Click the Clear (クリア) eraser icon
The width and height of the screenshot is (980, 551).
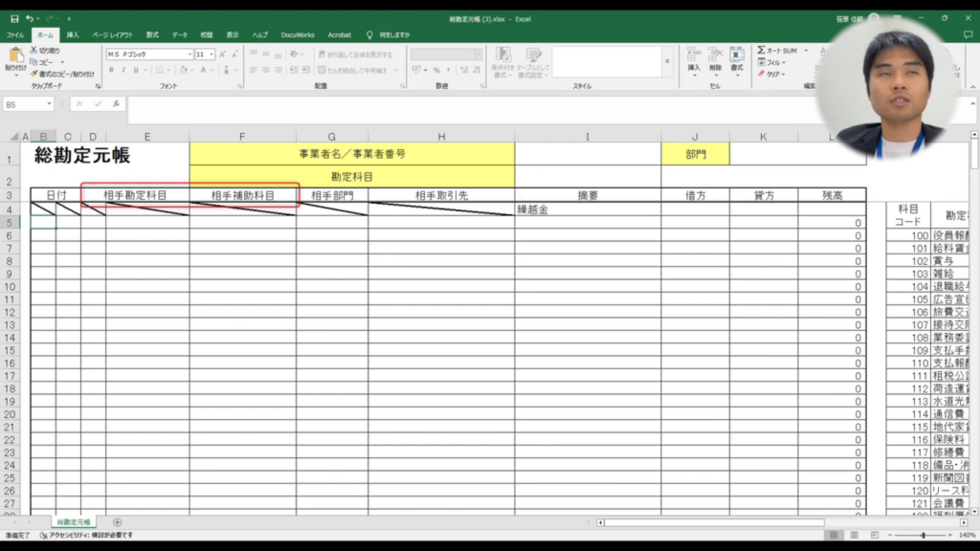[x=762, y=74]
